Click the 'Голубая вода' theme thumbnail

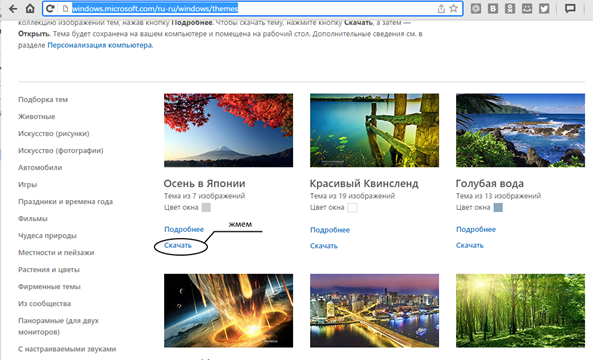coord(520,130)
